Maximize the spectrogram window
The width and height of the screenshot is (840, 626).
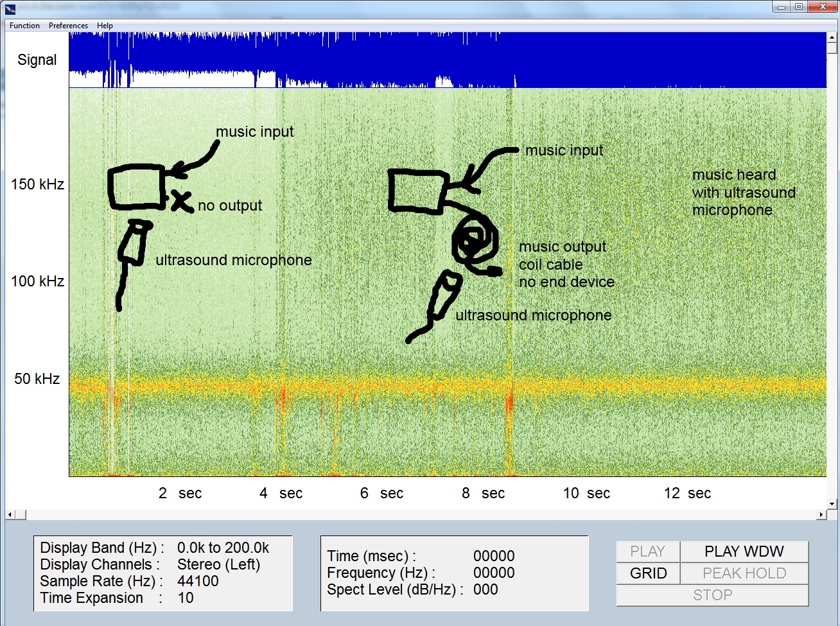point(799,7)
